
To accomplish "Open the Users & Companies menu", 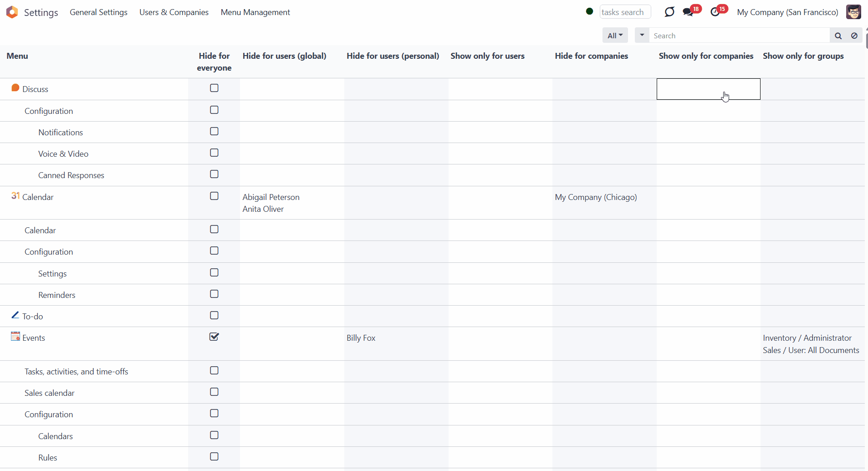I will tap(174, 12).
